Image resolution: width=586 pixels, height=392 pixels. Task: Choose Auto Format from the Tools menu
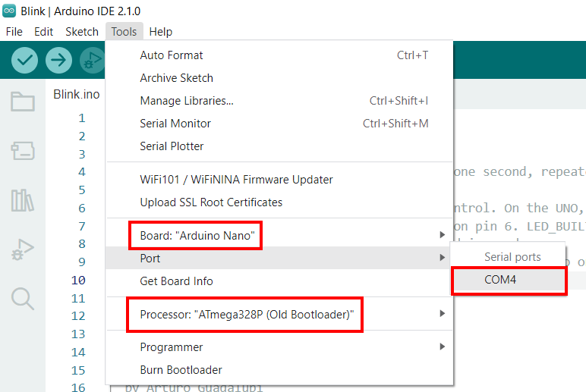[279, 55]
